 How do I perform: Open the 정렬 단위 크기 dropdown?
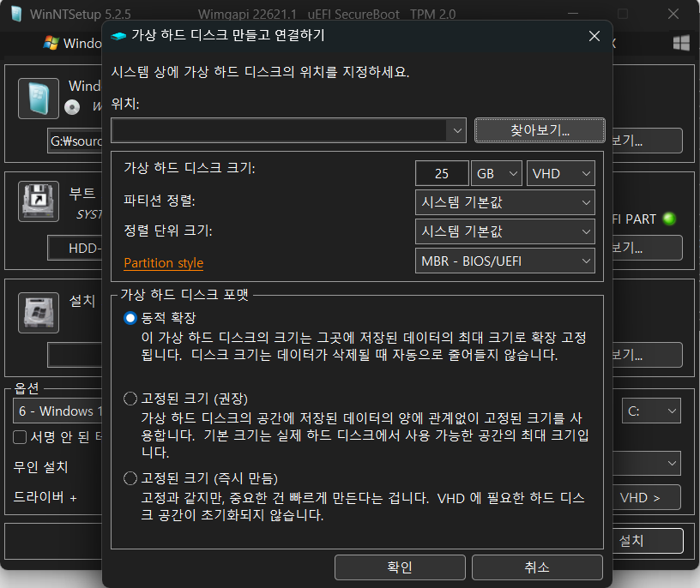505,231
